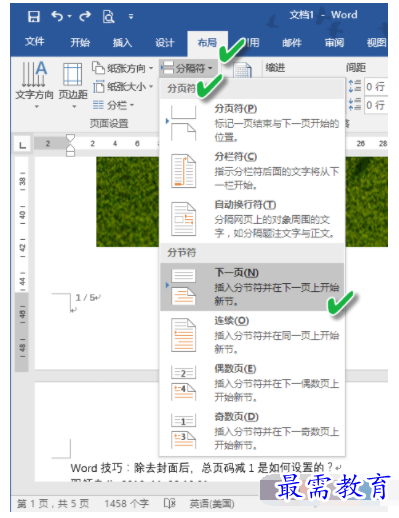Image resolution: width=399 pixels, height=518 pixels.
Task: Choose 偶数页(E) even page section break
Action: (x=252, y=383)
